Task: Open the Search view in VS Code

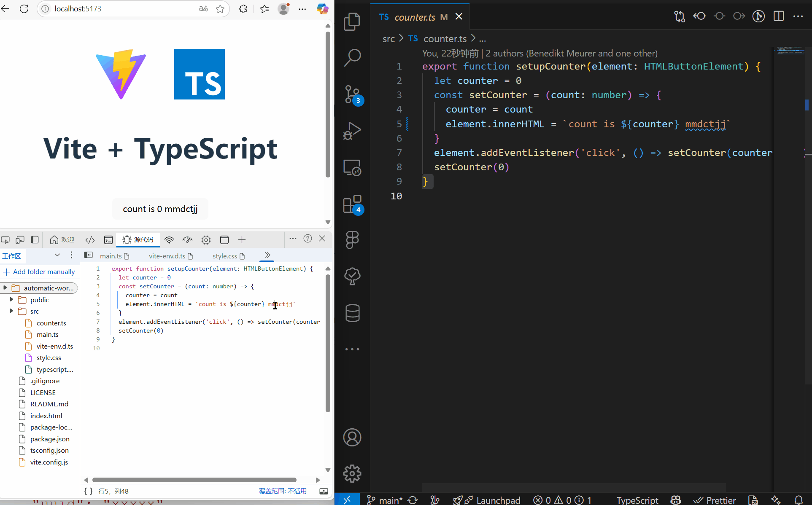Action: [352, 58]
